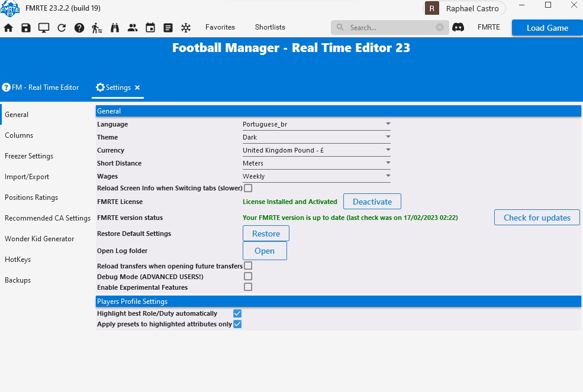The height and width of the screenshot is (392, 583).
Task: Uncheck Highlight best Role/Duty automatically
Action: 237,313
